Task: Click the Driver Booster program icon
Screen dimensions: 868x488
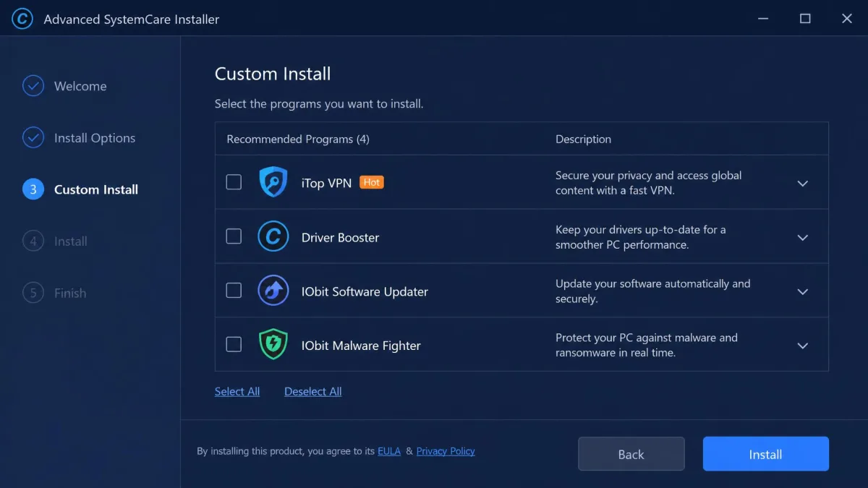Action: pos(273,236)
